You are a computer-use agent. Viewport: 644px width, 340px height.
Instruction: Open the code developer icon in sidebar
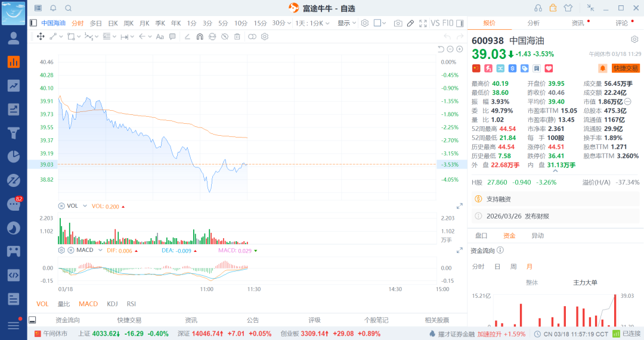[14, 275]
